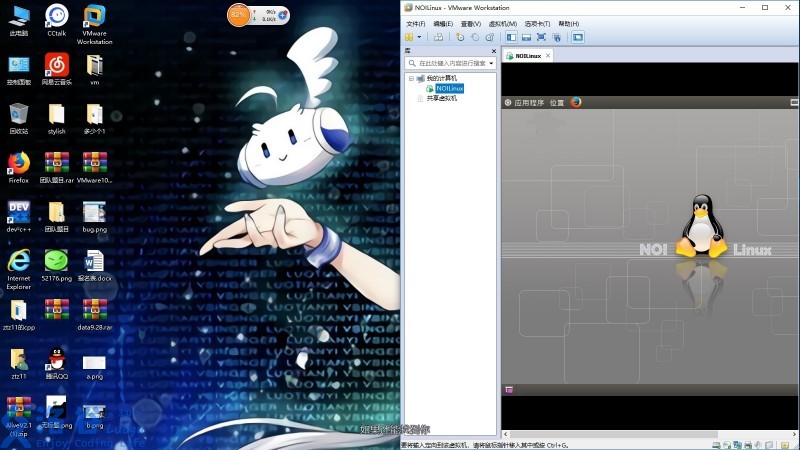Image resolution: width=800 pixels, height=450 pixels.
Task: Enter full screen mode icon
Action: (541, 37)
